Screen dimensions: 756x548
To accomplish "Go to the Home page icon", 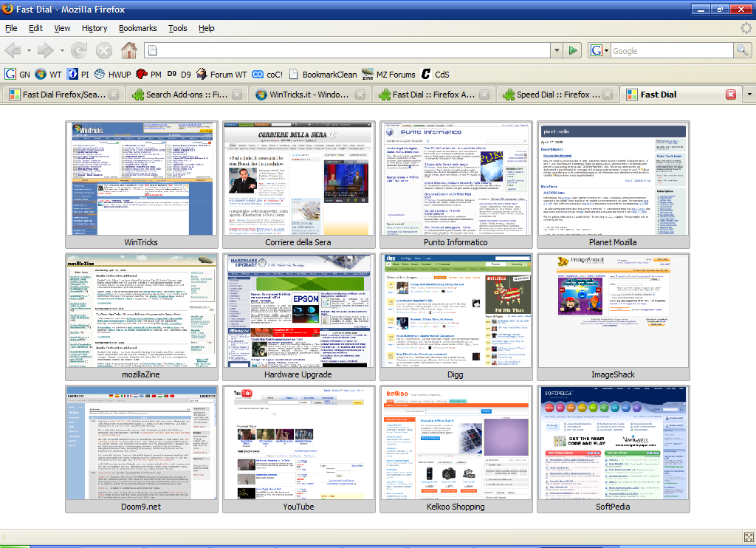I will click(128, 50).
